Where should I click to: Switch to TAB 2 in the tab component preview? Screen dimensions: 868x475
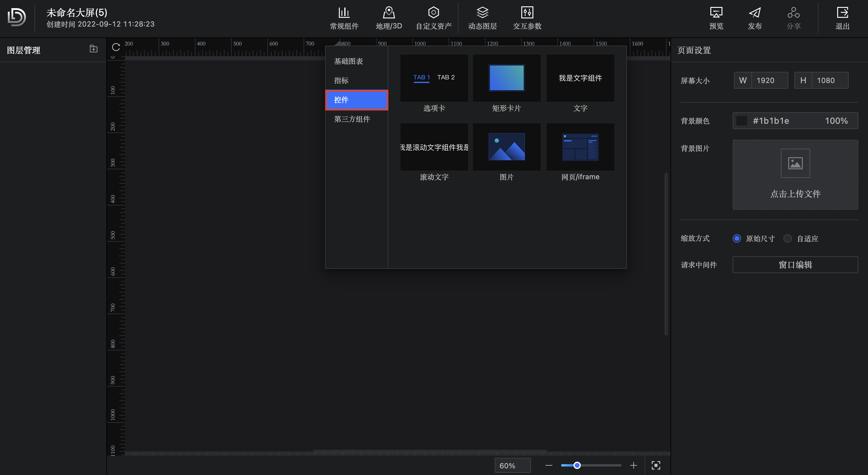[445, 77]
